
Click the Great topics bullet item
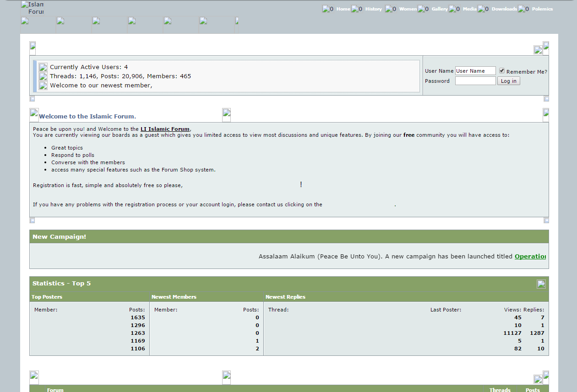coord(67,148)
